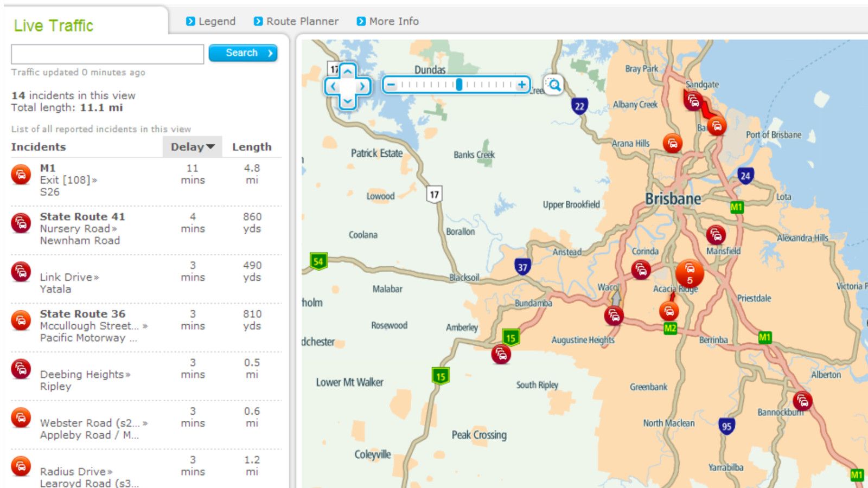
Task: Click inside the traffic search input field
Action: (x=107, y=54)
